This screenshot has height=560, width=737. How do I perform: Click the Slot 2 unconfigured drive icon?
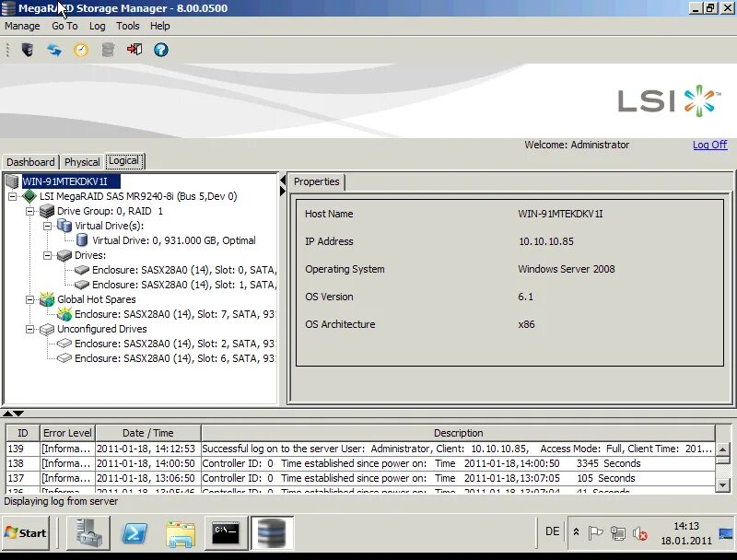pyautogui.click(x=64, y=344)
